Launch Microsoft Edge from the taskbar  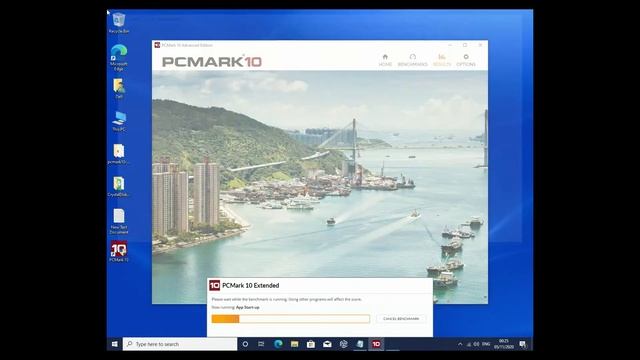point(278,344)
